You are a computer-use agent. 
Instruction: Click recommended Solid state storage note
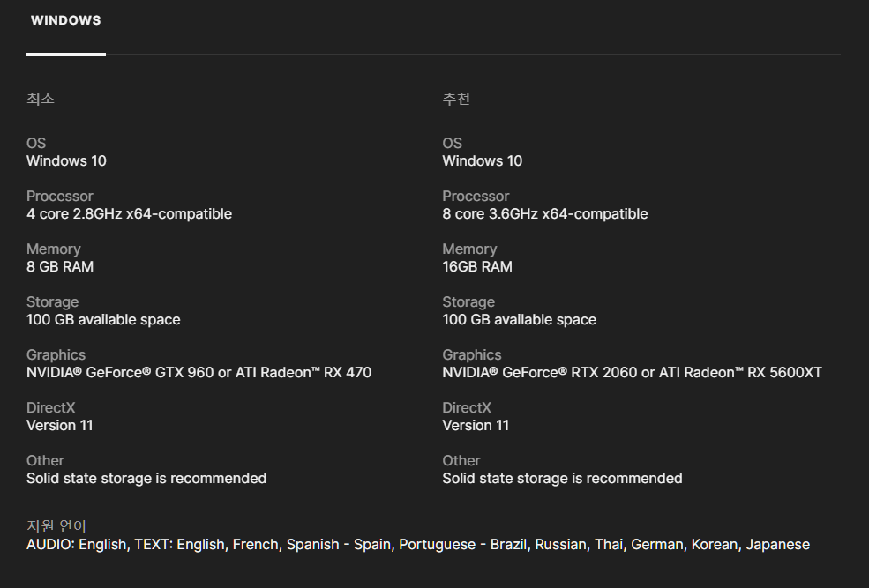tap(562, 479)
